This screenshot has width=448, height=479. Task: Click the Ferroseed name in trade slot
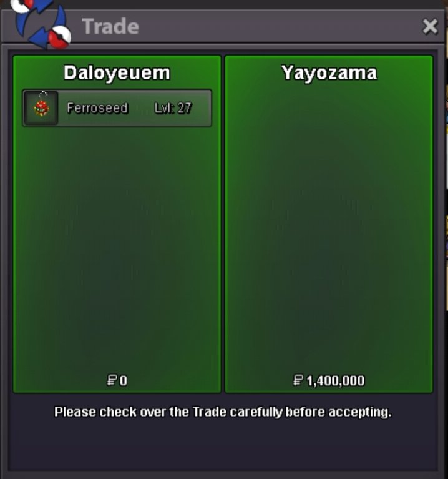[97, 108]
